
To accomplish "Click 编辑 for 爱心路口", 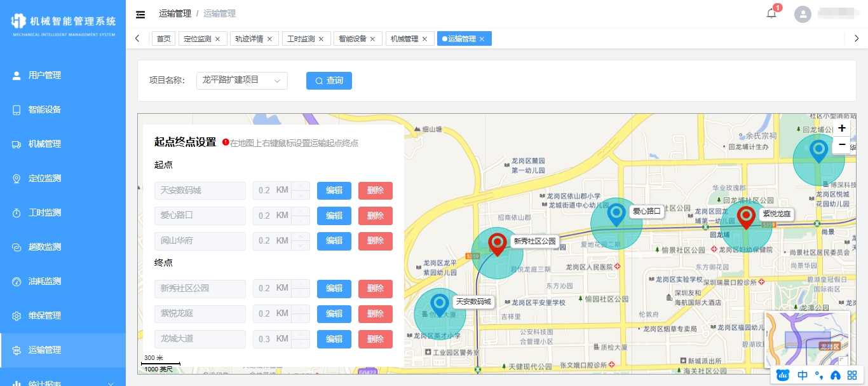I will (334, 216).
